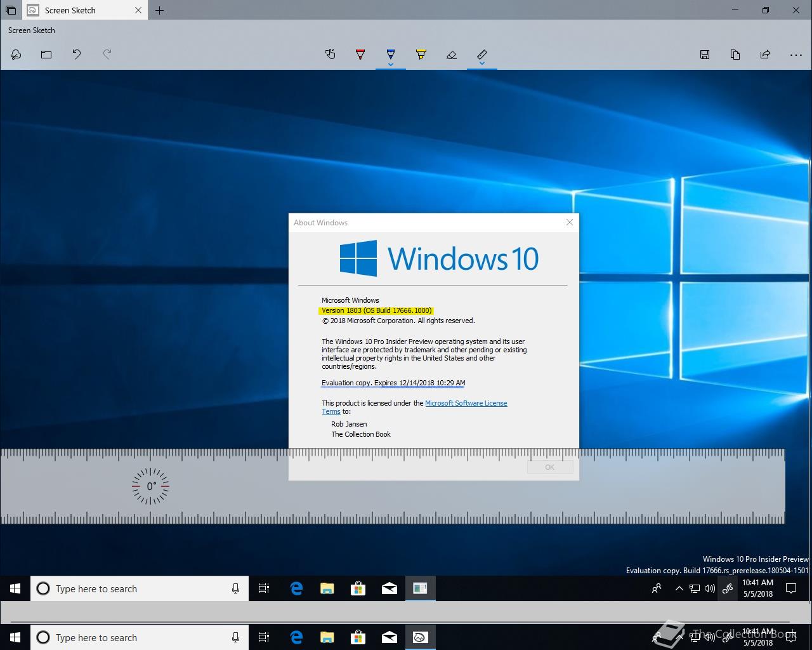Image resolution: width=812 pixels, height=650 pixels.
Task: Click microphone icon on bottom live taskbar
Action: [x=235, y=637]
